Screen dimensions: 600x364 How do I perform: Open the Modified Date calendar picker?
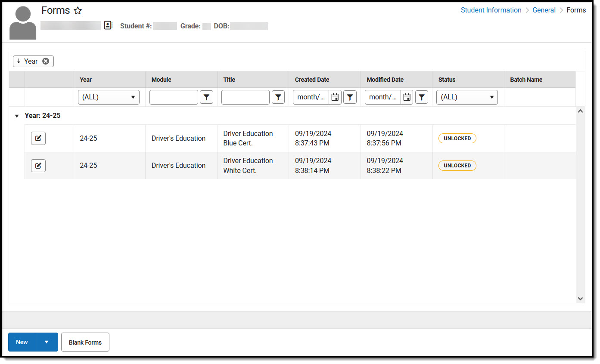point(407,97)
